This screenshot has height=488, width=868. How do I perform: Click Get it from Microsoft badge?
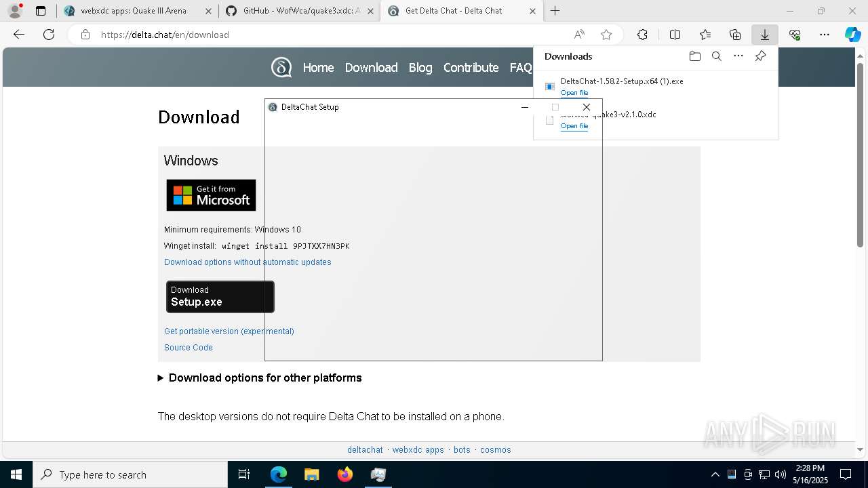tap(211, 195)
